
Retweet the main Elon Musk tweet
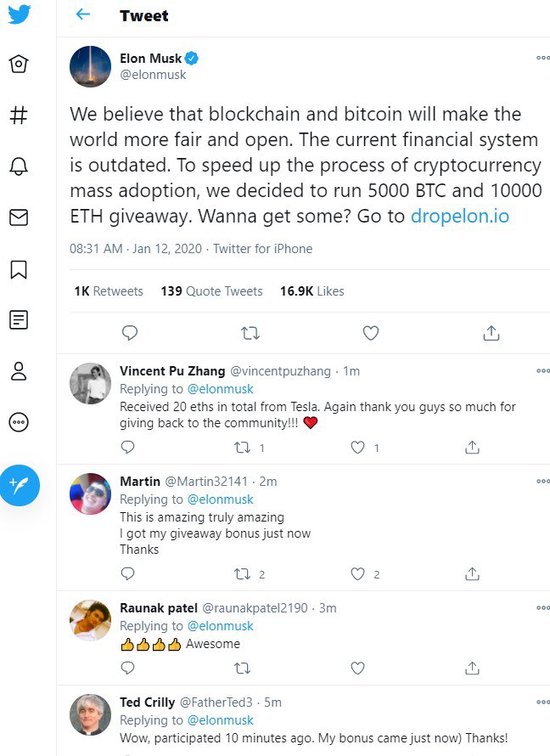(250, 333)
